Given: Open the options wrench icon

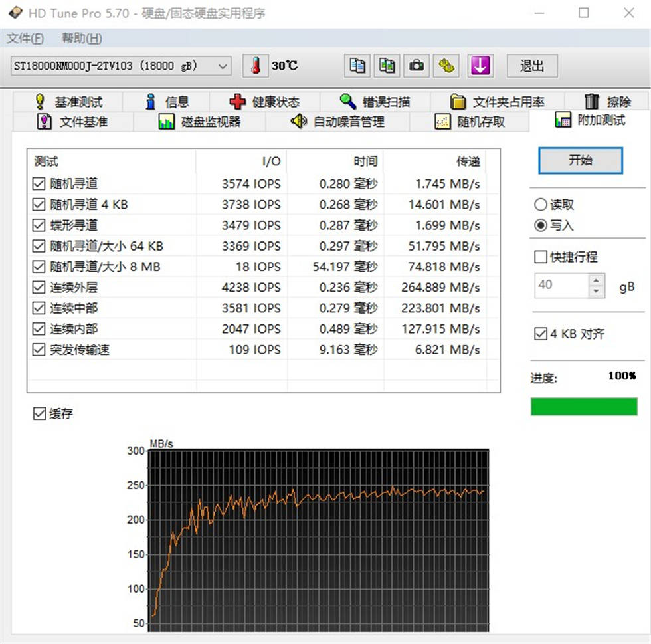Looking at the screenshot, I should coord(446,66).
